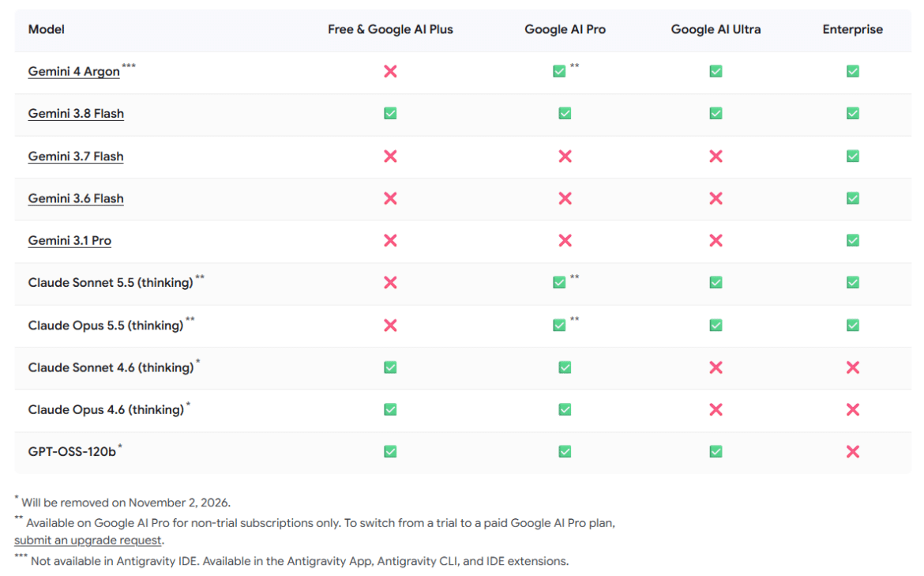Follow the Gemini 3.6 Flash link

coord(76,198)
